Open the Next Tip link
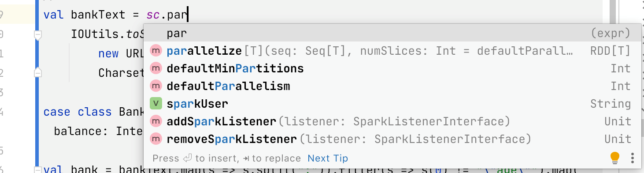Screen dimensions: 644x173 click(328, 158)
